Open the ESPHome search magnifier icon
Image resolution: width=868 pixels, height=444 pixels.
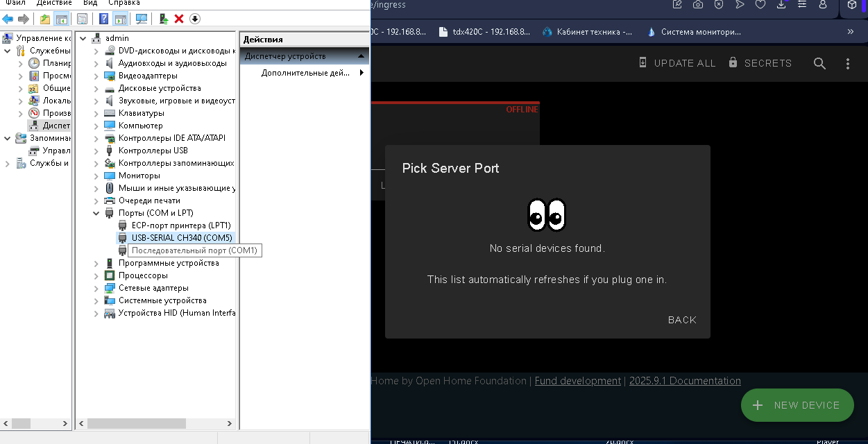(819, 63)
